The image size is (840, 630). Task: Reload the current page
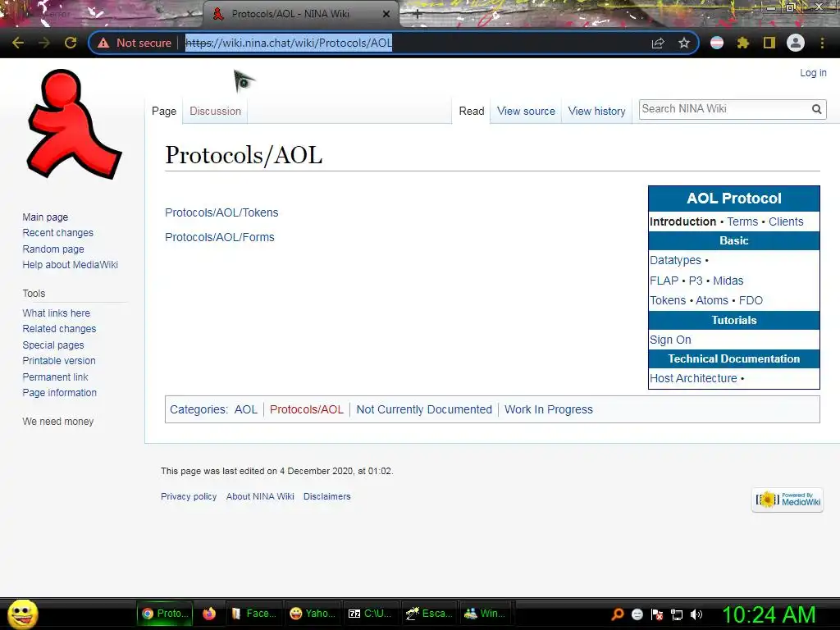click(x=71, y=43)
